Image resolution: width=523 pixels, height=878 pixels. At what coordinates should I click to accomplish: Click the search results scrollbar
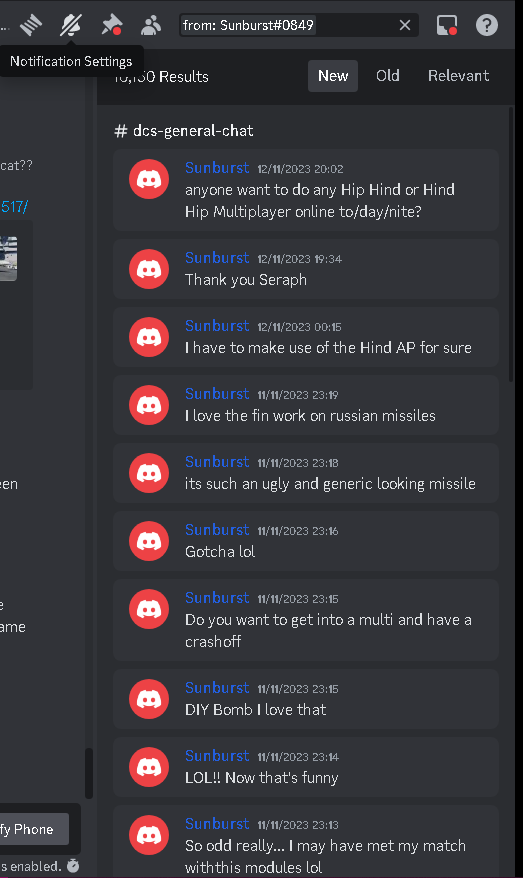pyautogui.click(x=511, y=245)
